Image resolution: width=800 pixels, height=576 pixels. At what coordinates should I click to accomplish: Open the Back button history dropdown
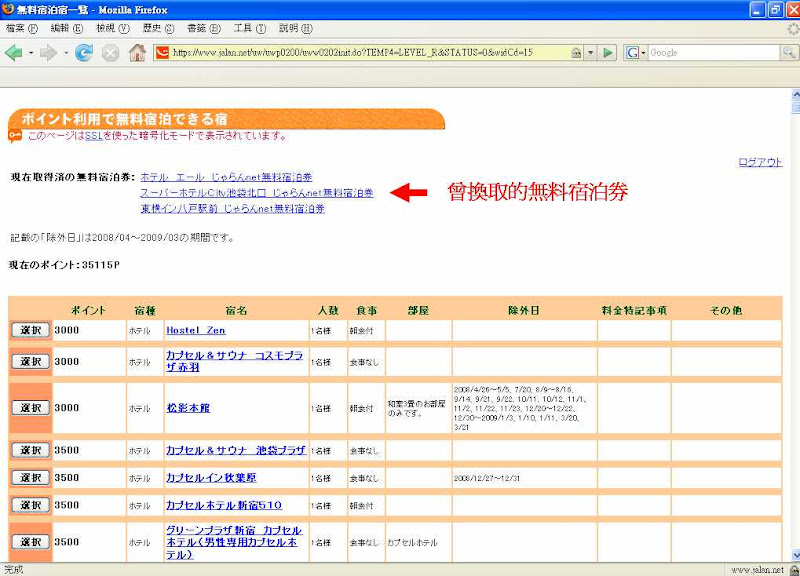point(31,53)
